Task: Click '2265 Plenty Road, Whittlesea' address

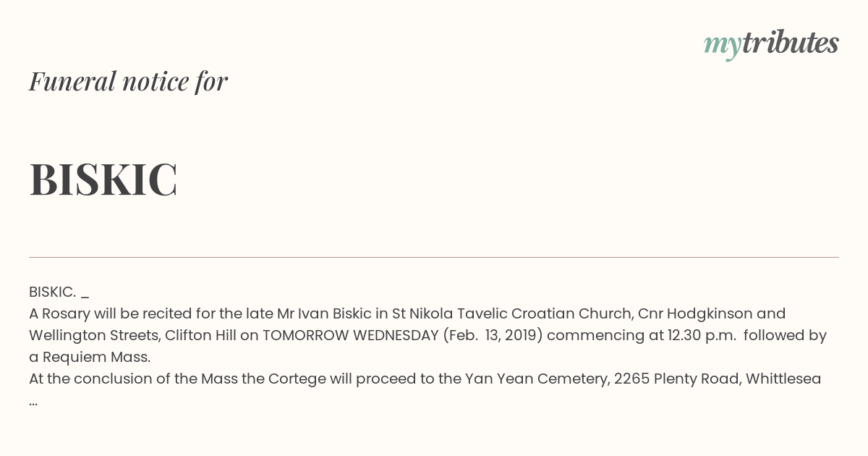Action: 718,379
